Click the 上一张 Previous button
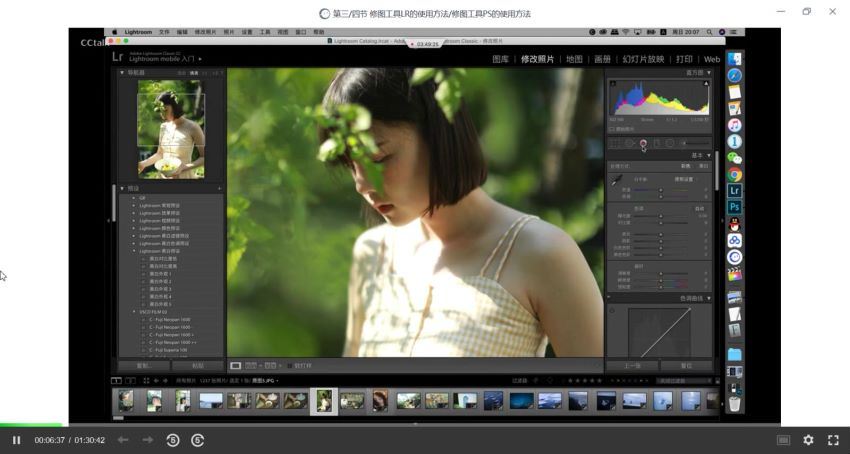Viewport: 850px width, 454px height. (x=632, y=366)
